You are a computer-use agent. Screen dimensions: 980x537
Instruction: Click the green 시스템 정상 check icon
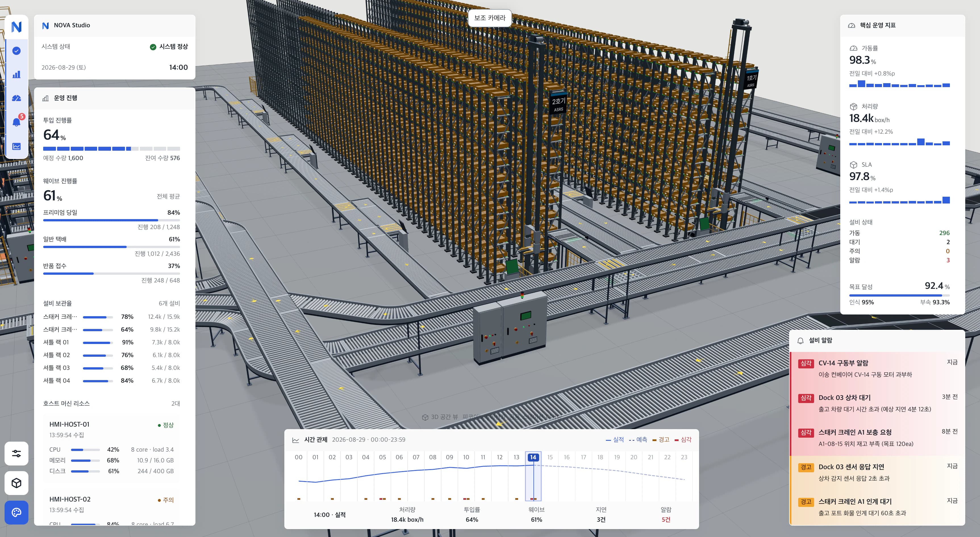tap(153, 47)
